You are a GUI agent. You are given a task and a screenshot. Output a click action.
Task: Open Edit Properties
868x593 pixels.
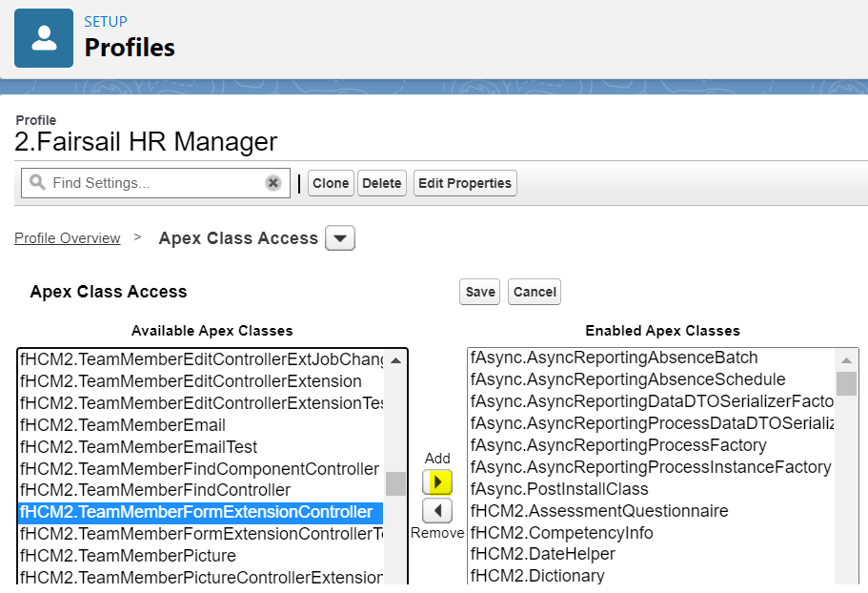465,183
